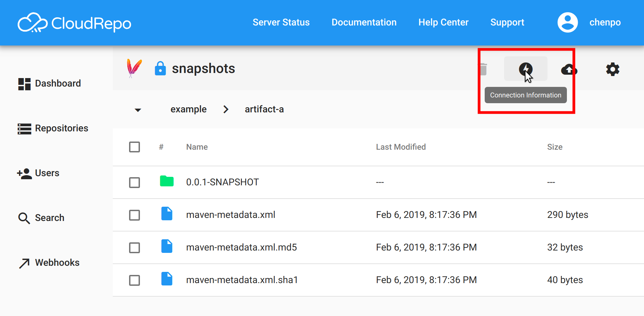Viewport: 644px width, 316px height.
Task: Click the Repositories sidebar icon
Action: pyautogui.click(x=24, y=129)
